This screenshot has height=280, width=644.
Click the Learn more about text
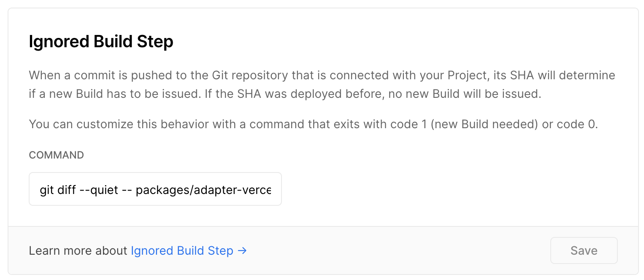78,250
